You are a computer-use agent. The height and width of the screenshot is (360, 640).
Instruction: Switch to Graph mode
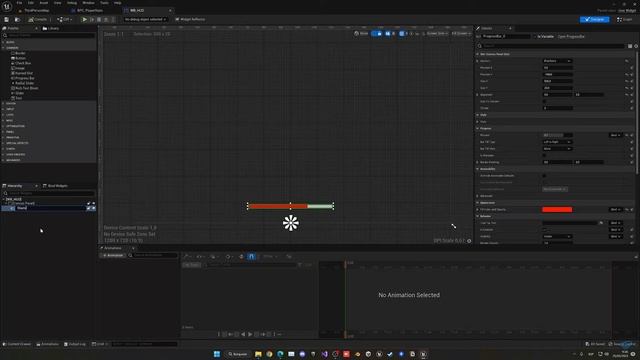pos(624,19)
